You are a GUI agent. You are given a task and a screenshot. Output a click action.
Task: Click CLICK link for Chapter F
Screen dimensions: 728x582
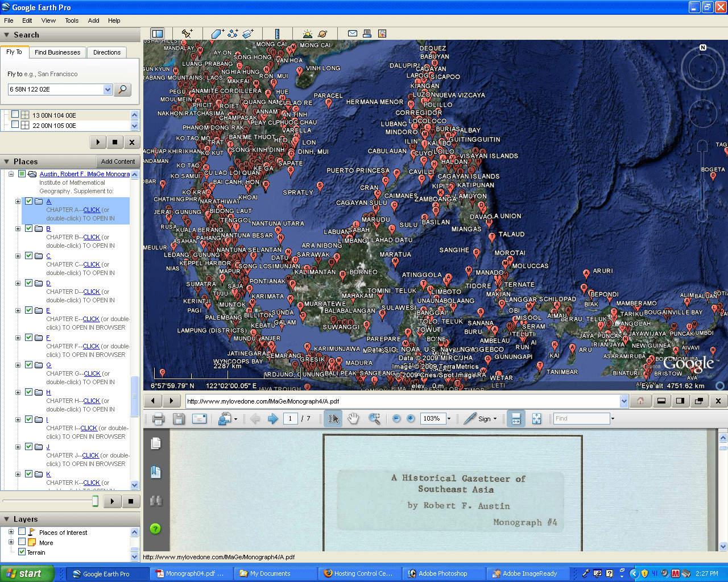91,346
